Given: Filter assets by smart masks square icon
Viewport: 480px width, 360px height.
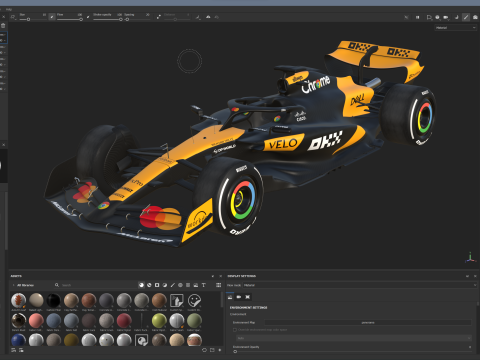Looking at the screenshot, I should click(157, 285).
